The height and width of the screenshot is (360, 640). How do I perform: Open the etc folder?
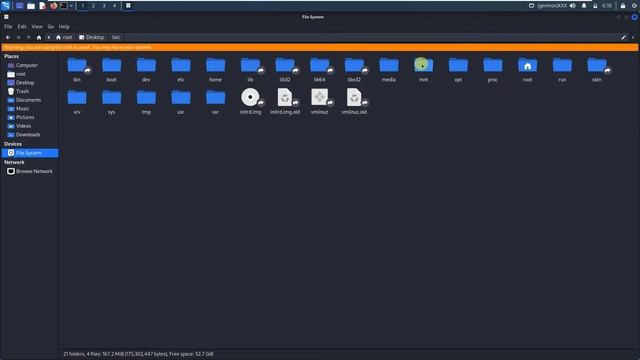tap(181, 65)
